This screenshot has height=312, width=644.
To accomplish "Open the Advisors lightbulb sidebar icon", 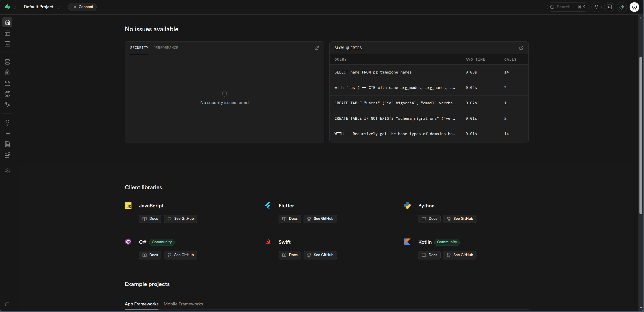I will point(8,123).
